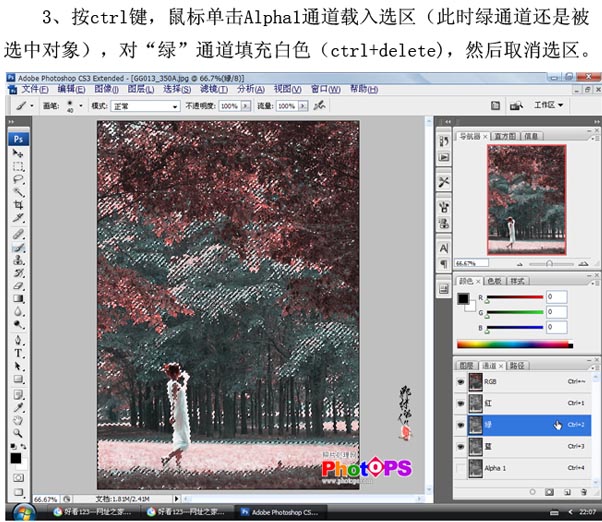Show the Alpha 1 channel visibility

(x=461, y=468)
